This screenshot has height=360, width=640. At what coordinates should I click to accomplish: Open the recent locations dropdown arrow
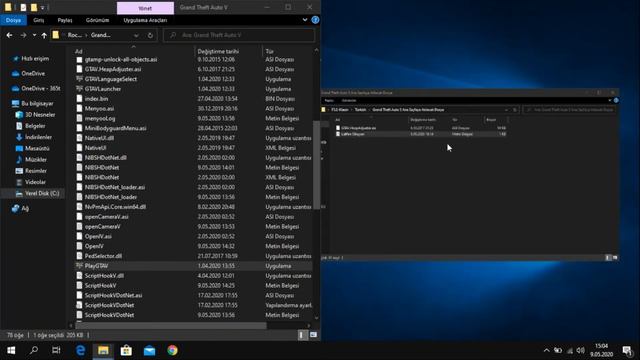point(34,36)
